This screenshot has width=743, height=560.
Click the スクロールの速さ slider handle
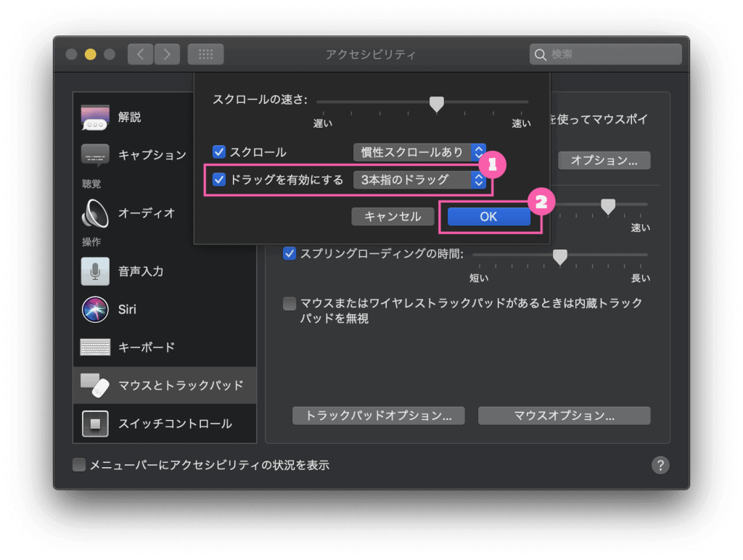pyautogui.click(x=436, y=104)
